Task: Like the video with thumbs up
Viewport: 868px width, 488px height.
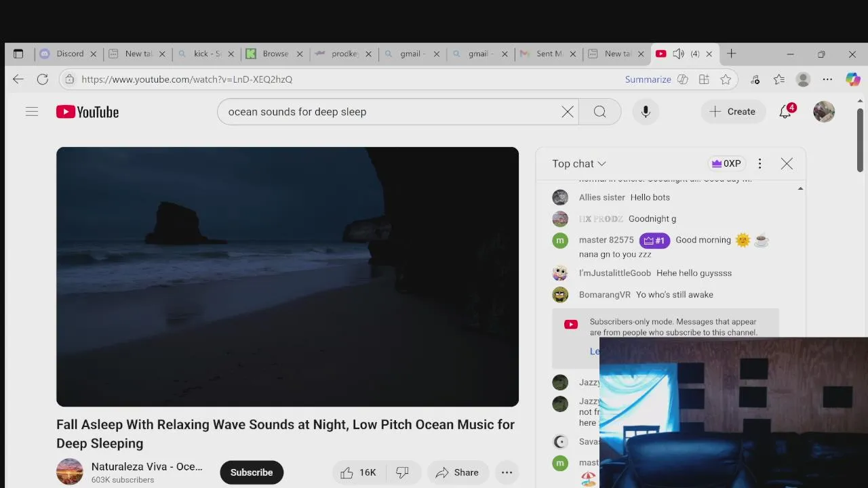Action: click(358, 472)
